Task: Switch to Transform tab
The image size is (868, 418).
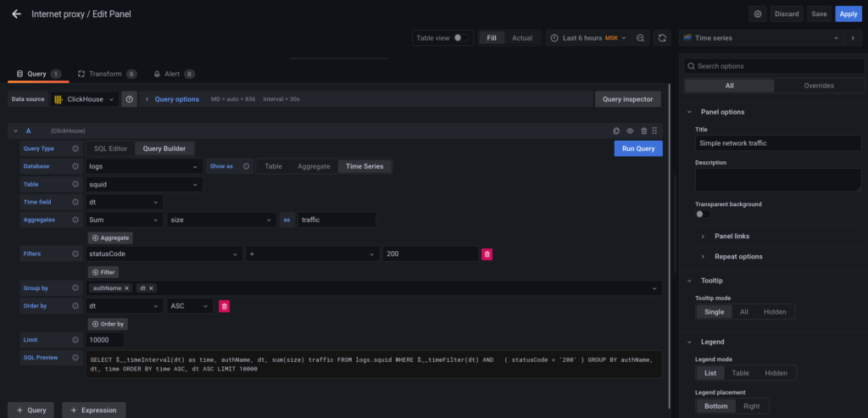Action: pos(107,74)
